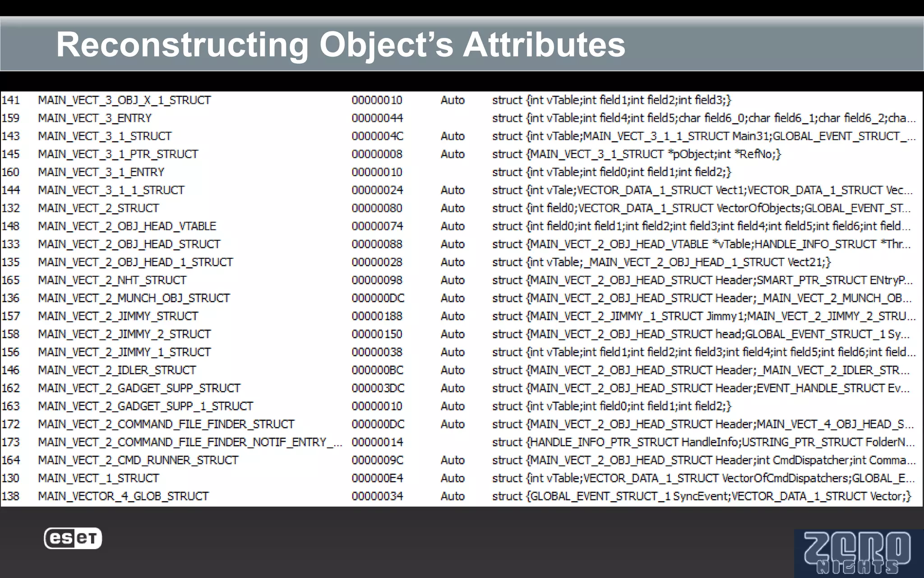Select MAIN_VECT_2_IDLER_STRUCT entry
The width and height of the screenshot is (924, 578).
(x=461, y=370)
